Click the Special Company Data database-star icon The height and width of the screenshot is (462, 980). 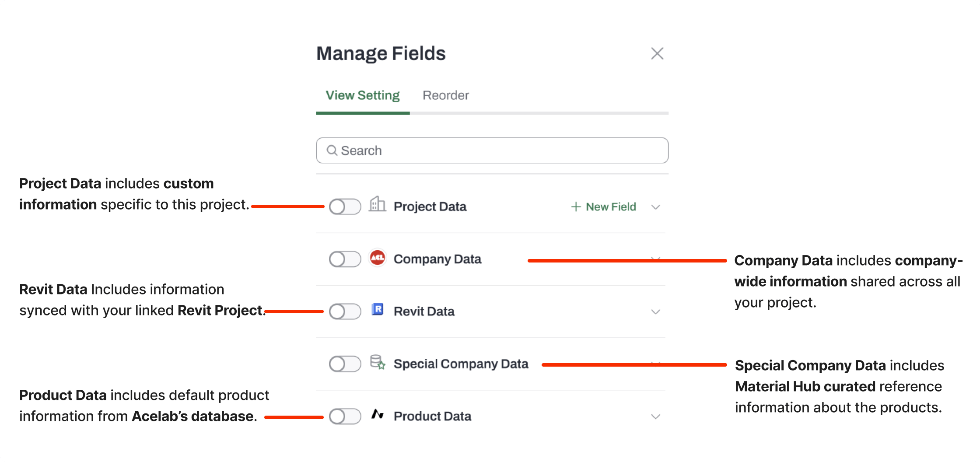tap(378, 362)
